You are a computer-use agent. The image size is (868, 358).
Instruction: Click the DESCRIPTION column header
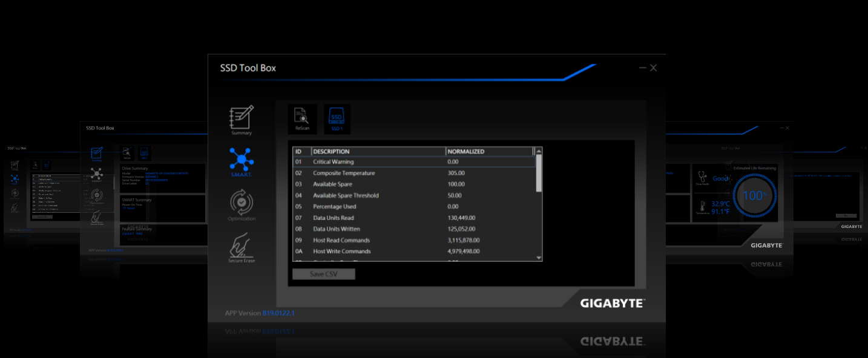tap(378, 151)
